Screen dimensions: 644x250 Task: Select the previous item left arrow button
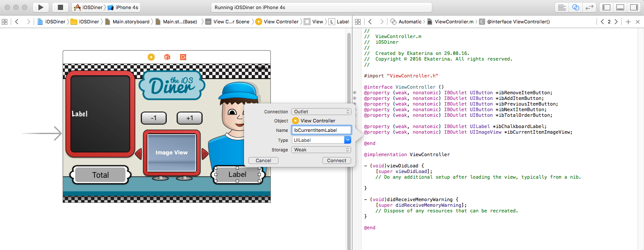[x=139, y=153]
